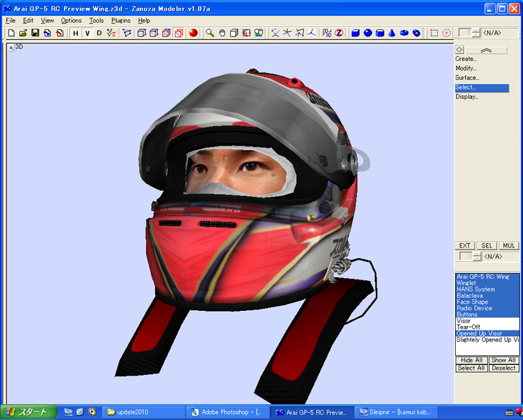Select the Zoom magnifier tool
Viewport: 523px width, 420px height.
[210, 33]
